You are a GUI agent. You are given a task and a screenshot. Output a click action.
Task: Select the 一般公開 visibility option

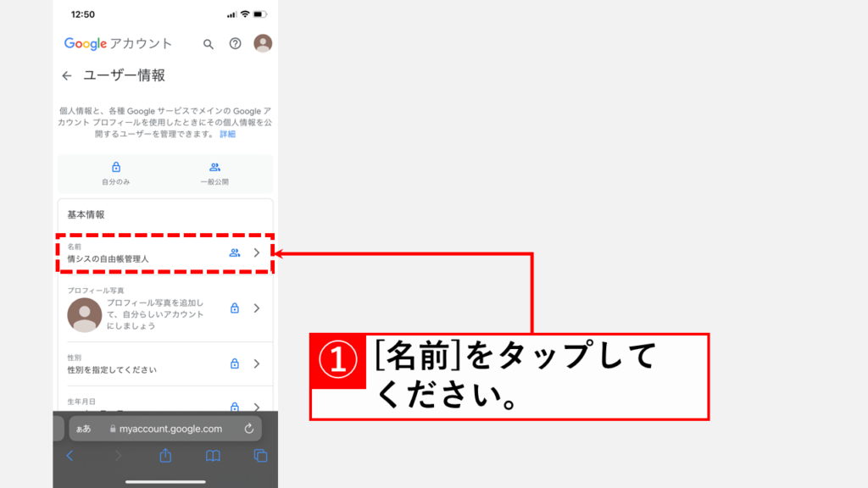[214, 173]
